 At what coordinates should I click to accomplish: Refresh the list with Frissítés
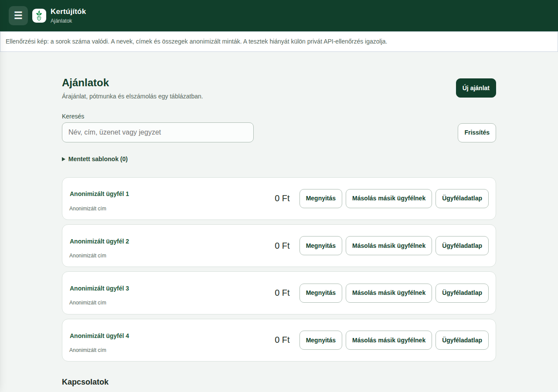click(x=477, y=132)
